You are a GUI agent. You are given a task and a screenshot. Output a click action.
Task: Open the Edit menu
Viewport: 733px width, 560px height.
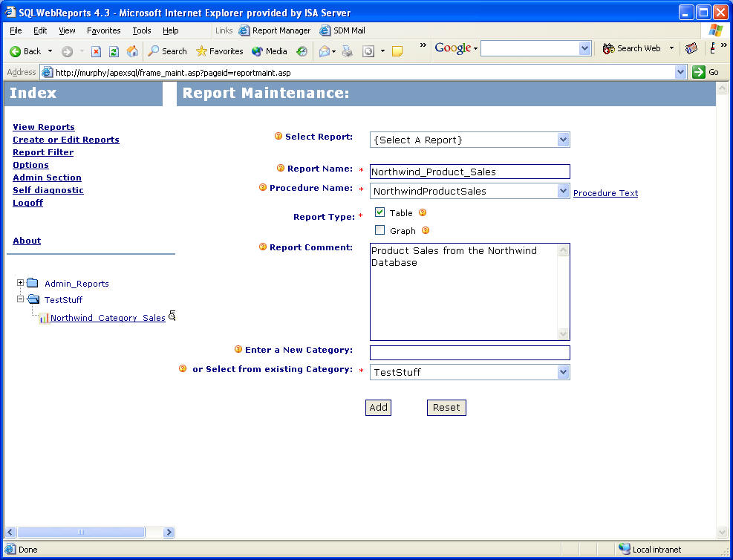40,30
